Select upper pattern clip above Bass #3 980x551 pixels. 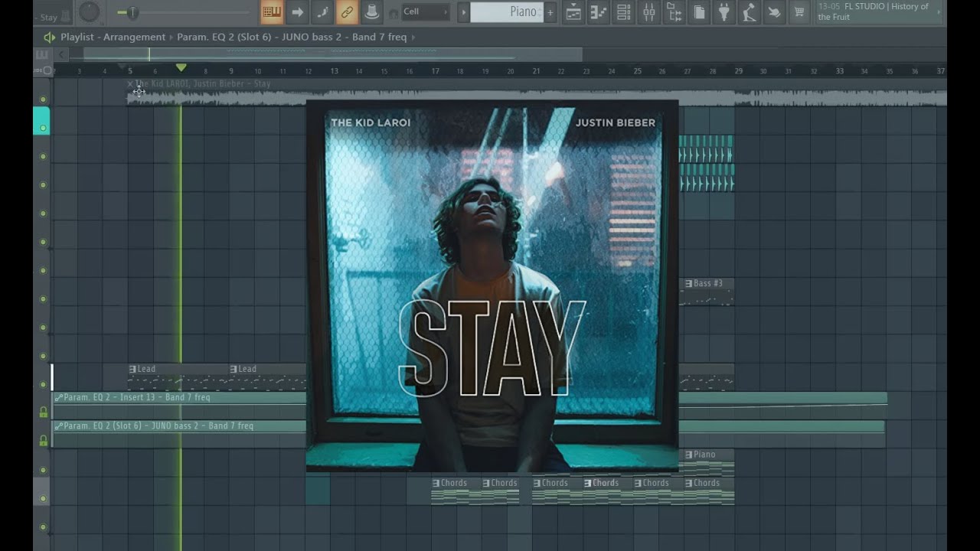point(707,149)
